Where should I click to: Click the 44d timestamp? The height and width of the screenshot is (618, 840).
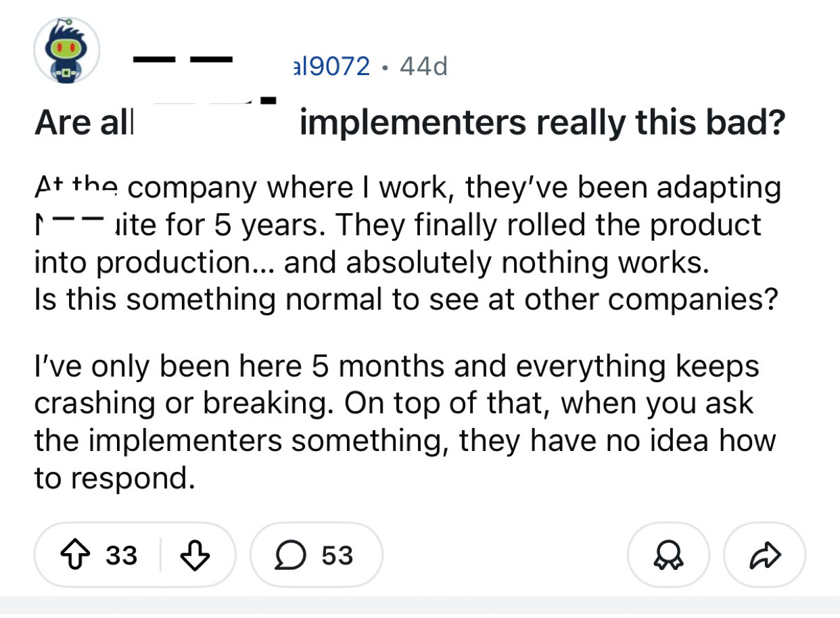[424, 66]
